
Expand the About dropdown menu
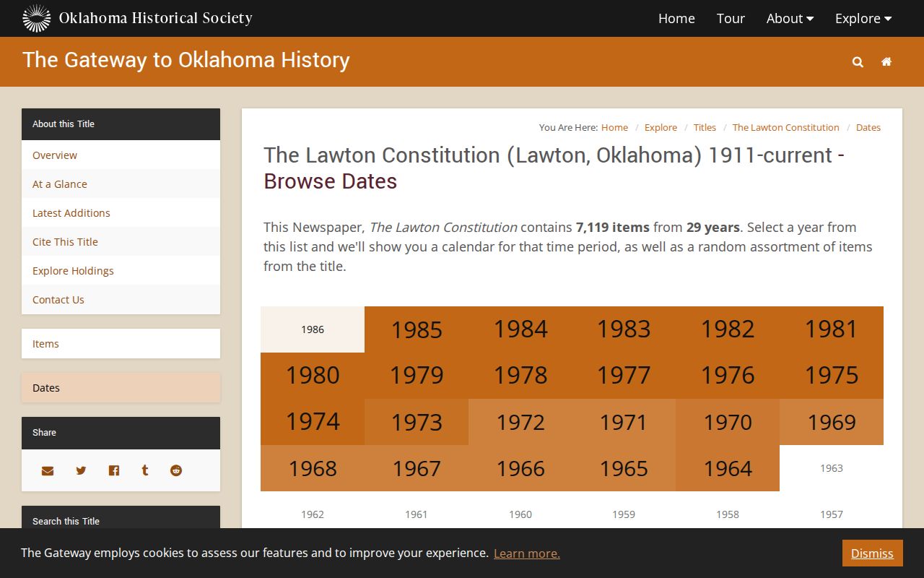[790, 18]
